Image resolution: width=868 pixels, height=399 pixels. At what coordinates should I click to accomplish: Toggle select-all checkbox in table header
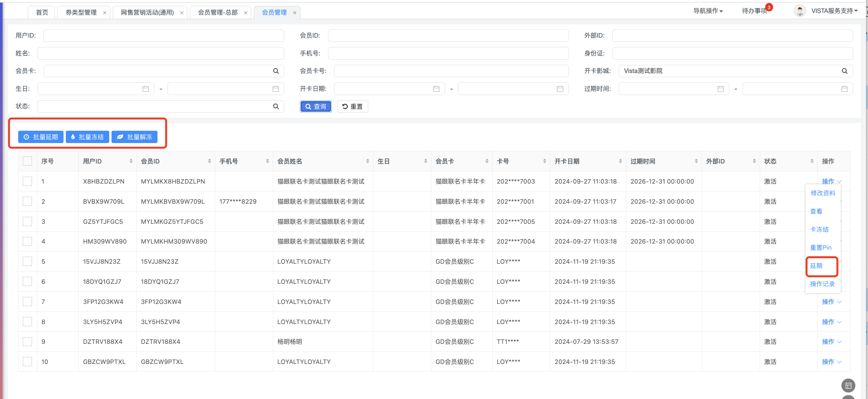point(27,161)
